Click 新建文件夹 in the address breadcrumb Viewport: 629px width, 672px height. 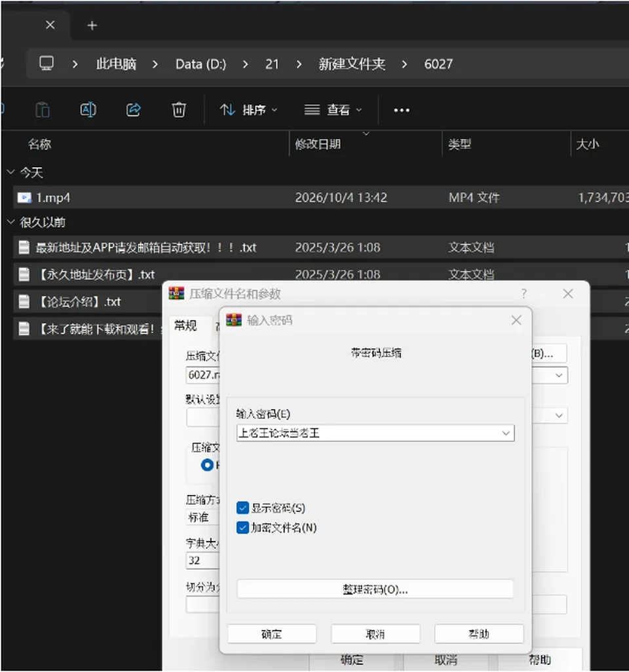(x=352, y=64)
